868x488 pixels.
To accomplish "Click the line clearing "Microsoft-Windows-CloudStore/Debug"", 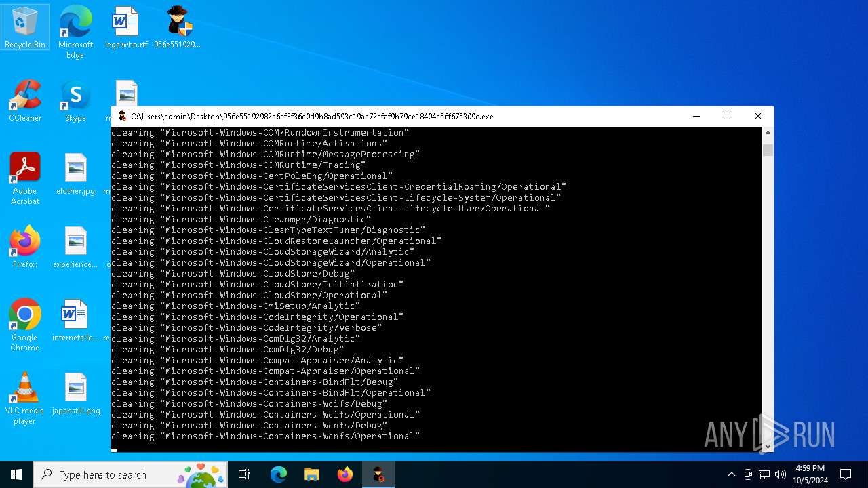I will click(233, 273).
